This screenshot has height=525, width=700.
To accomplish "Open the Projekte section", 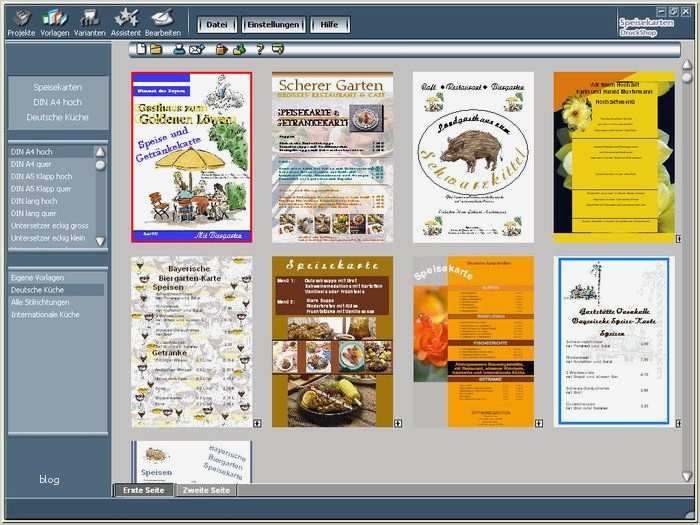I will (21, 22).
